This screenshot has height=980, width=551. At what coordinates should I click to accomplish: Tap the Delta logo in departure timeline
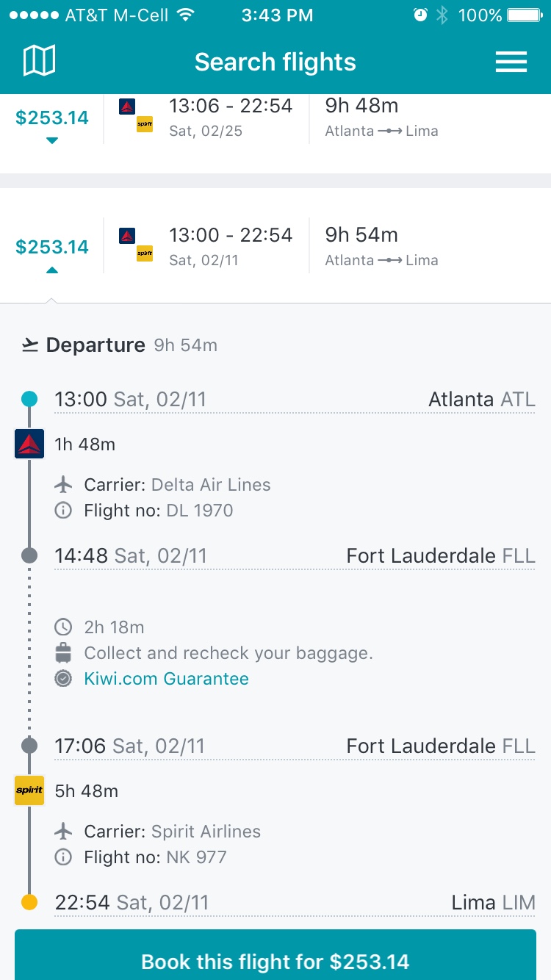(29, 444)
